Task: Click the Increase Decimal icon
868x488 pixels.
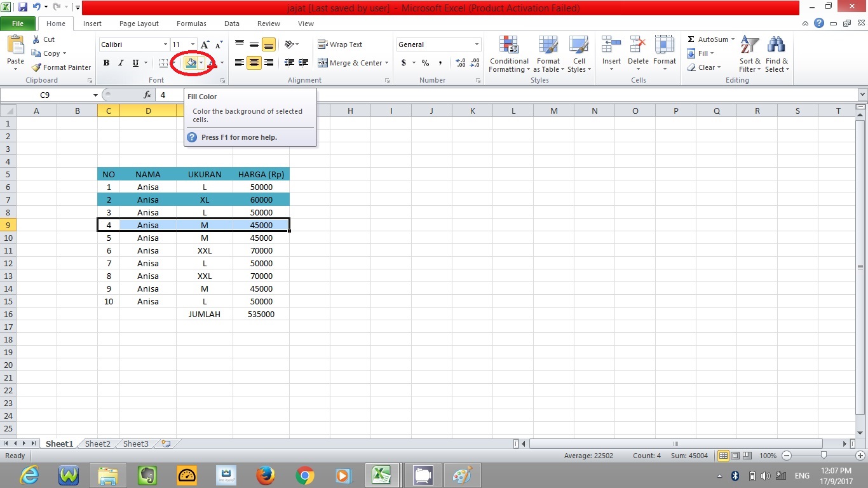Action: [459, 63]
